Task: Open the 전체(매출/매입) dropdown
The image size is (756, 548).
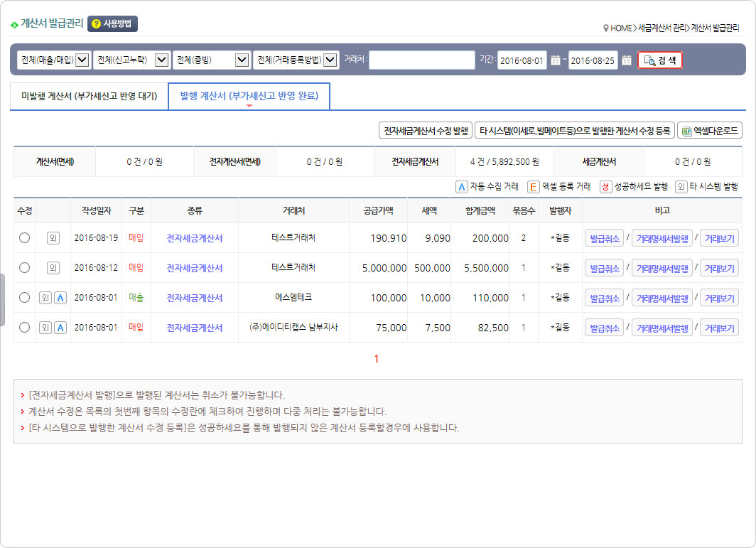Action: click(53, 60)
